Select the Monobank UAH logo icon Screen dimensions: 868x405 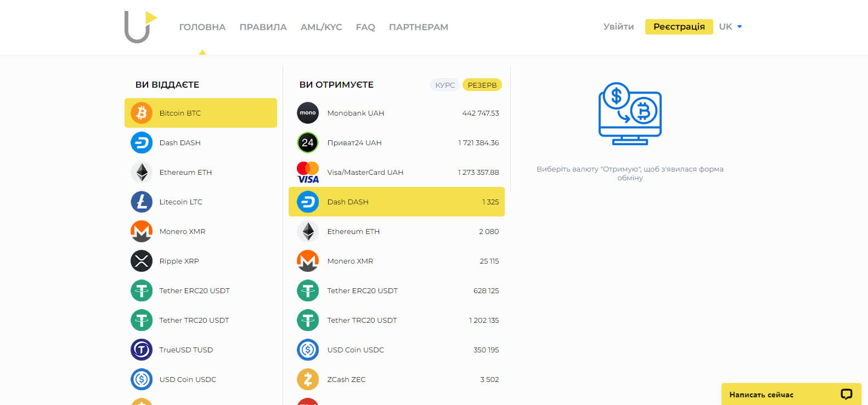pyautogui.click(x=308, y=113)
